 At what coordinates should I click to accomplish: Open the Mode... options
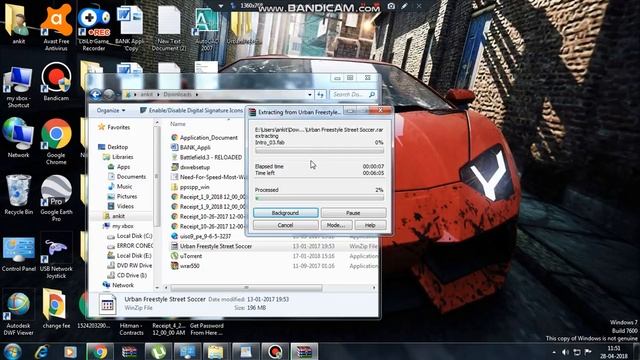(x=336, y=225)
